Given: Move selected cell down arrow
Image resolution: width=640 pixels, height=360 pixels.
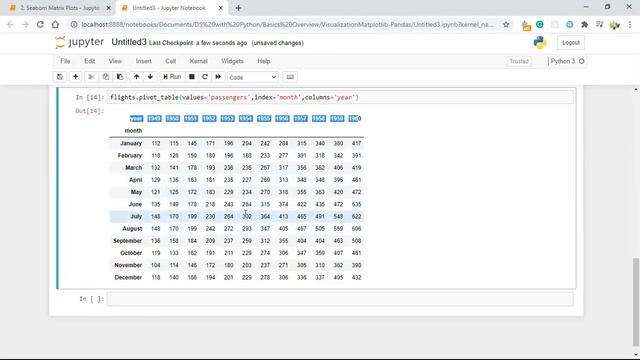Looking at the screenshot, I should point(150,77).
